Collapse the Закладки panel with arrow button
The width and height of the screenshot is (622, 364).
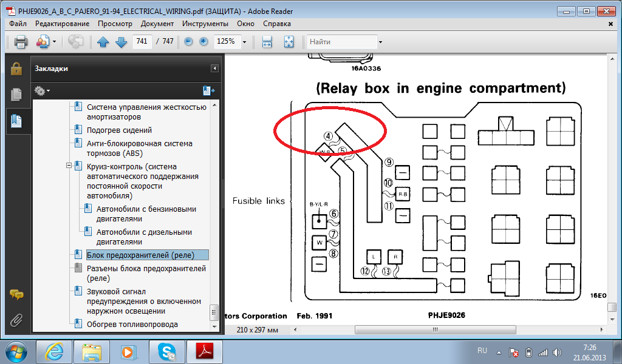coord(214,69)
